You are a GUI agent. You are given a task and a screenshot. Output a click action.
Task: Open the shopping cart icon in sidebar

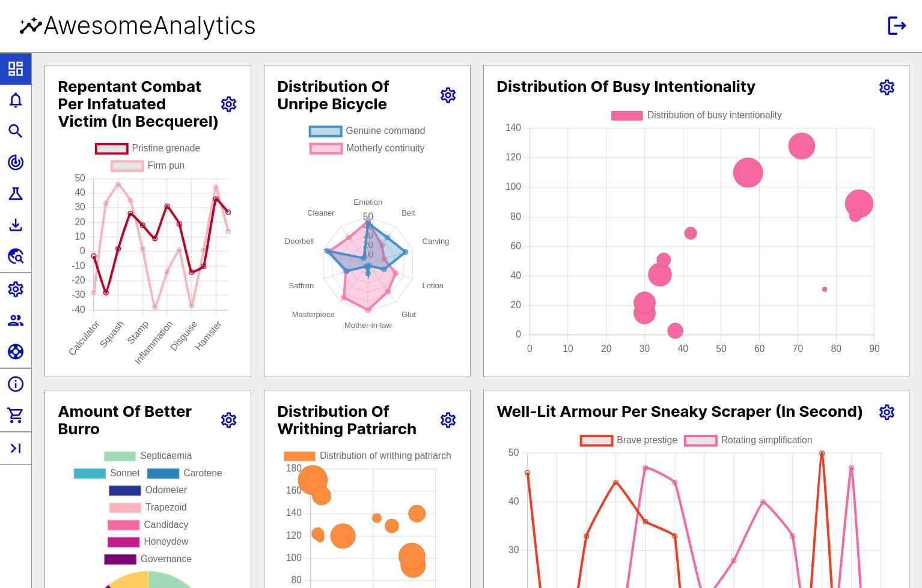point(16,415)
